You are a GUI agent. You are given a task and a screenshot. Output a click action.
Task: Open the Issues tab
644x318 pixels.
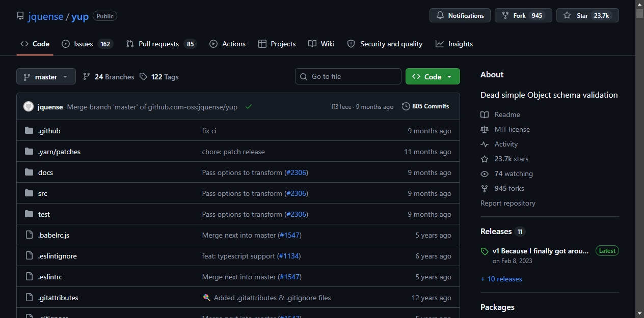87,44
